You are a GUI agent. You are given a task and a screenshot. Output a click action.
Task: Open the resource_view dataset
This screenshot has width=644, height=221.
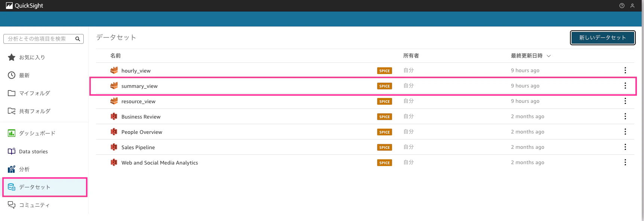tap(138, 101)
